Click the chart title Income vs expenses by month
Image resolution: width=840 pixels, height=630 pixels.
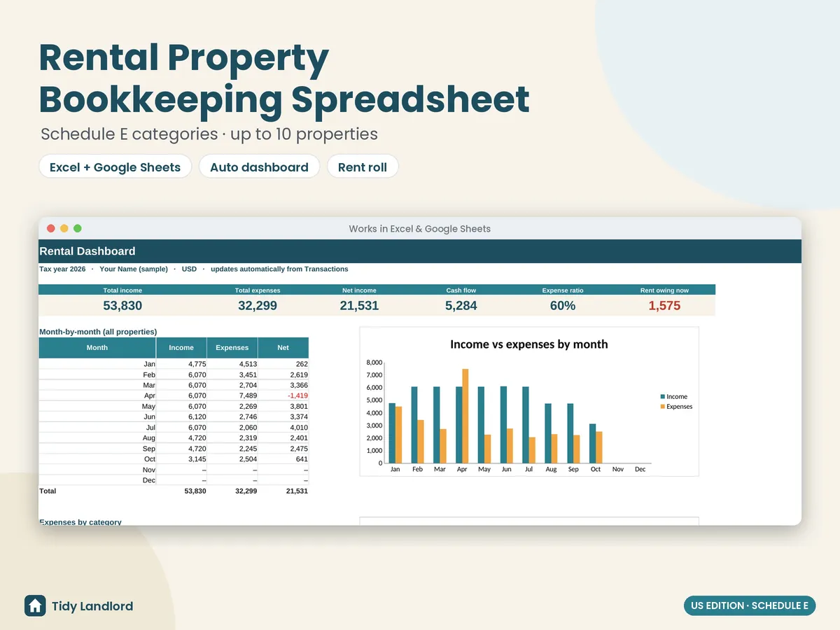tap(529, 344)
